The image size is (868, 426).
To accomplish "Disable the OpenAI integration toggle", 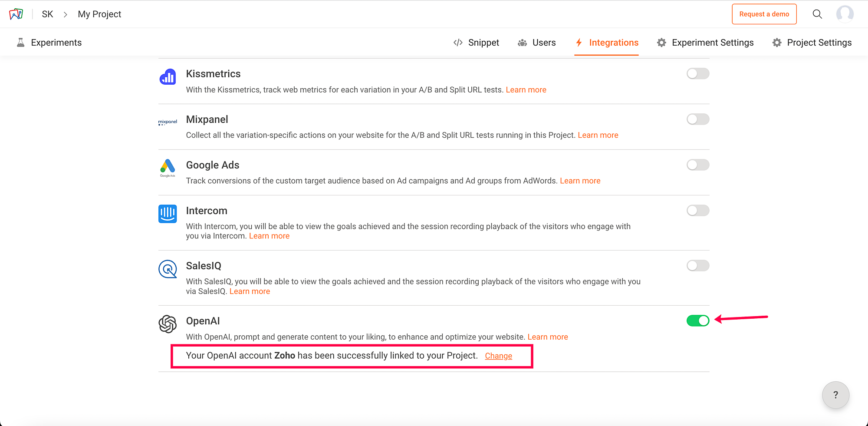I will click(x=698, y=320).
